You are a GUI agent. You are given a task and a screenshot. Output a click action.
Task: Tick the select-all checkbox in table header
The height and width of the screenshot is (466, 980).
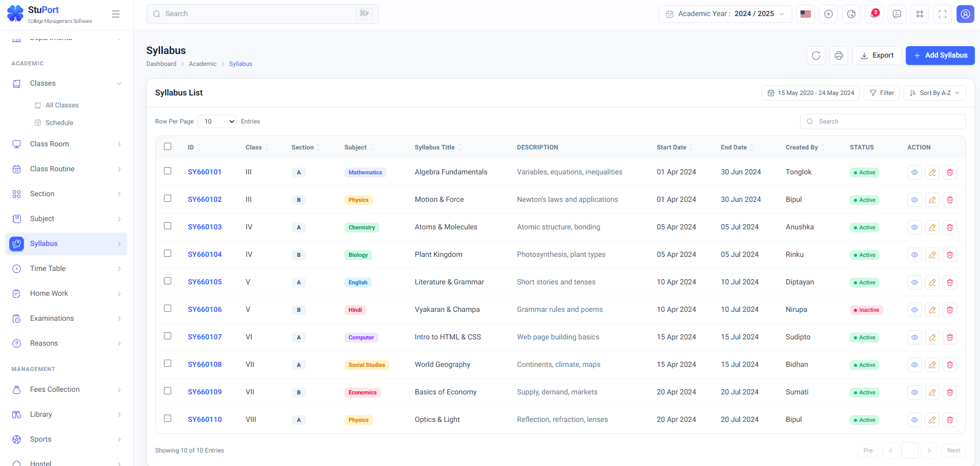(x=168, y=146)
